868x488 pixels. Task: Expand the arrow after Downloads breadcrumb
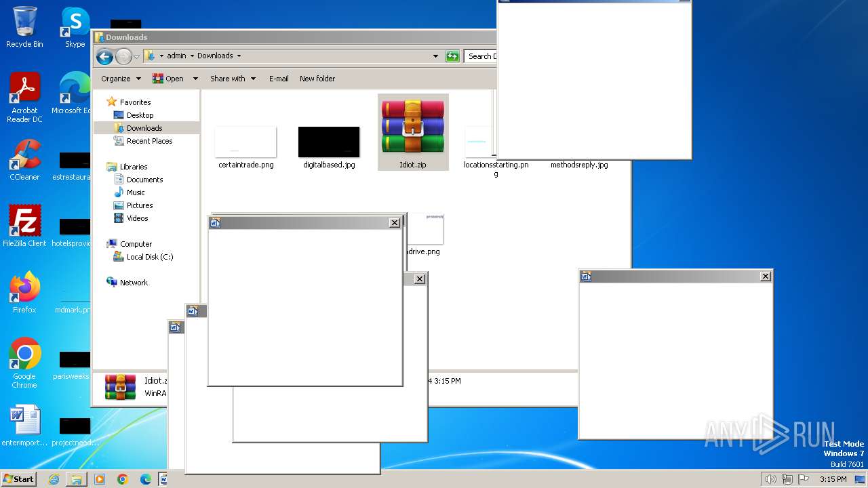coord(239,56)
